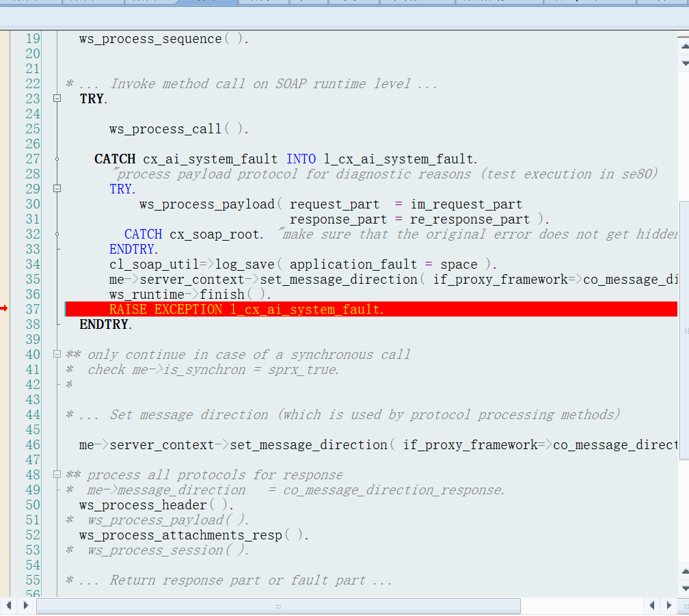
Task: Click the up arrow at the top of the vertical scrollbar
Action: 685,46
